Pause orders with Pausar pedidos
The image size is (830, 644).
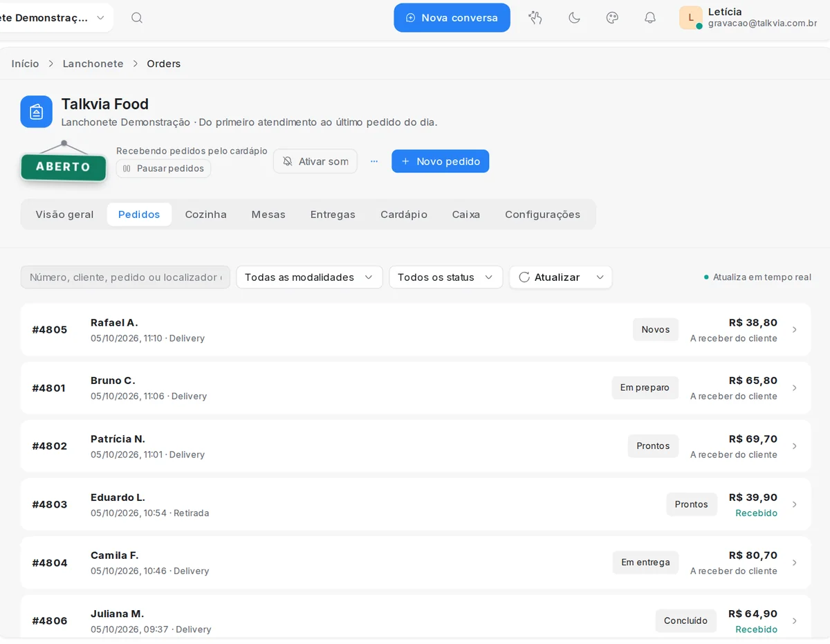[163, 168]
